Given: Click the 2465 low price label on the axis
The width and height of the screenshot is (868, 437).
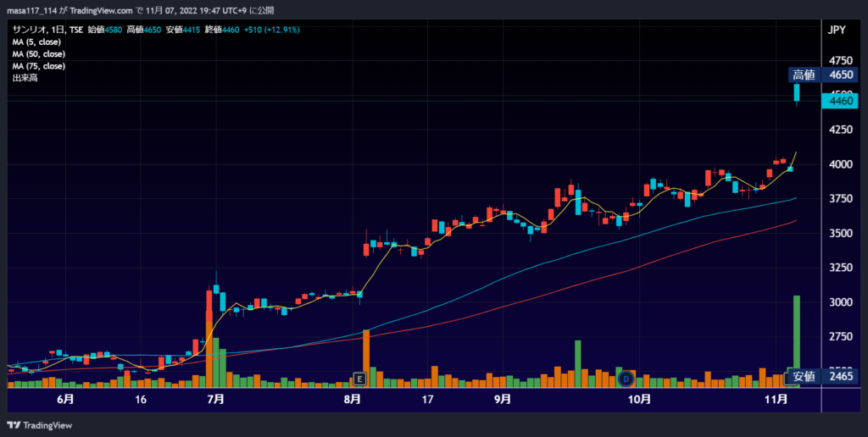Looking at the screenshot, I should tap(840, 376).
